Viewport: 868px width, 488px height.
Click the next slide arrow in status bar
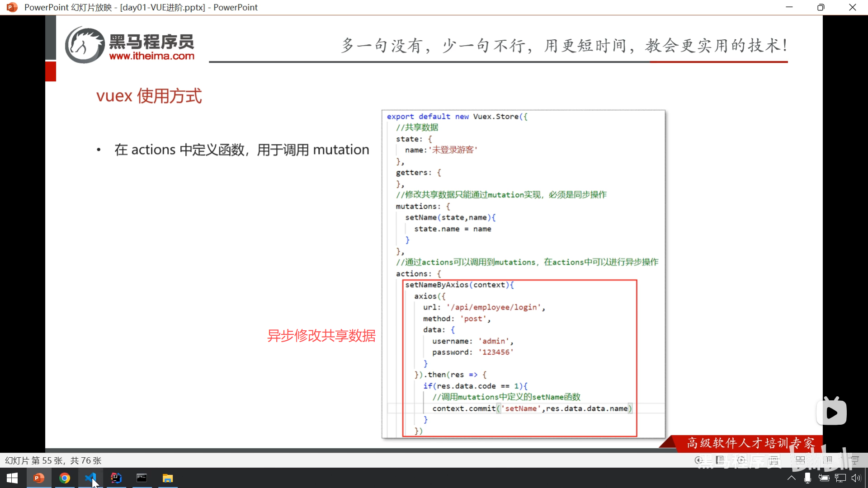click(x=741, y=460)
